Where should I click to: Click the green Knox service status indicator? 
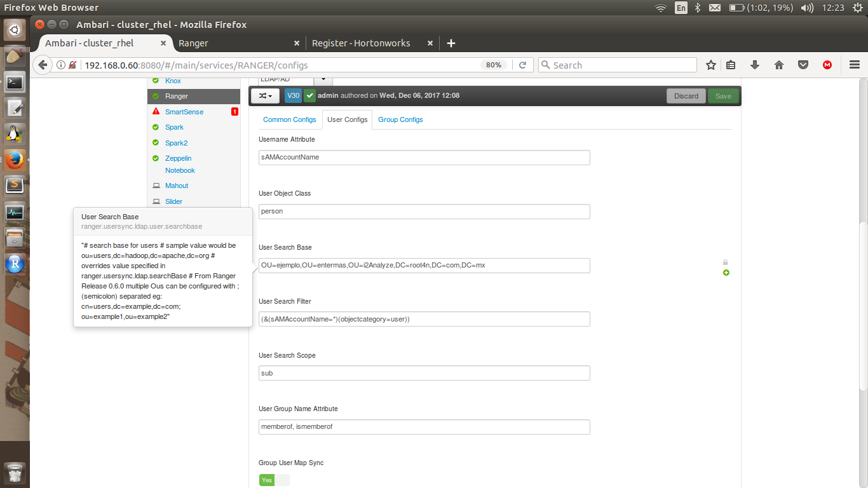coord(156,80)
